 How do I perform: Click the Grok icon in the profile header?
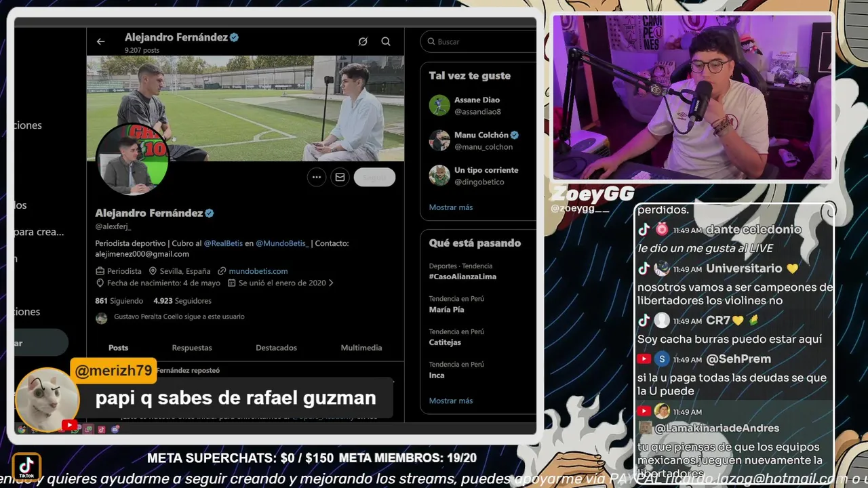(363, 41)
